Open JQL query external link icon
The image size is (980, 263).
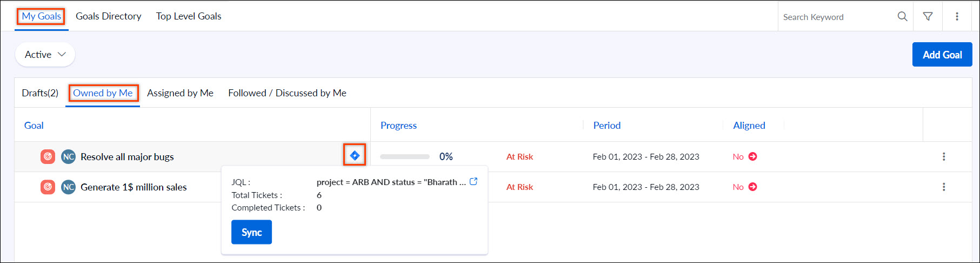click(x=474, y=181)
